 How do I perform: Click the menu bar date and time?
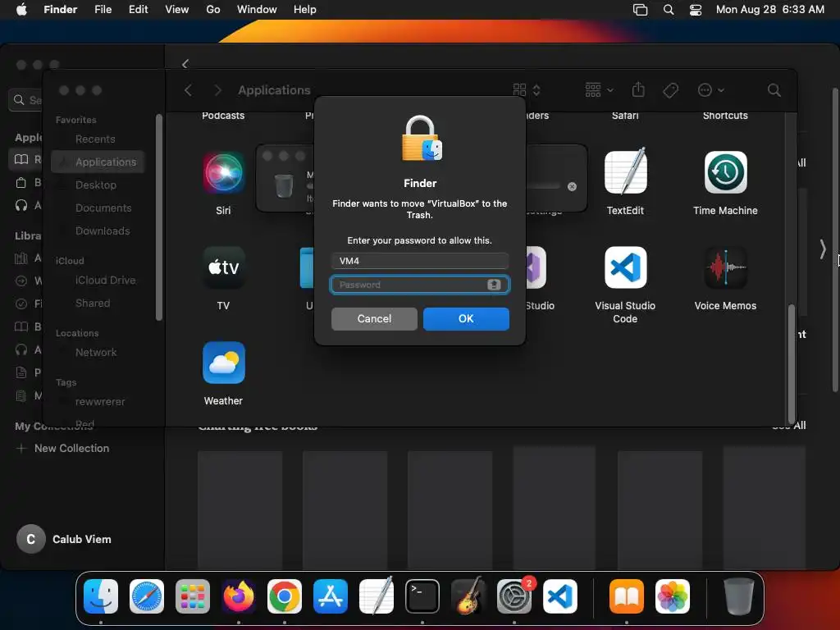769,10
